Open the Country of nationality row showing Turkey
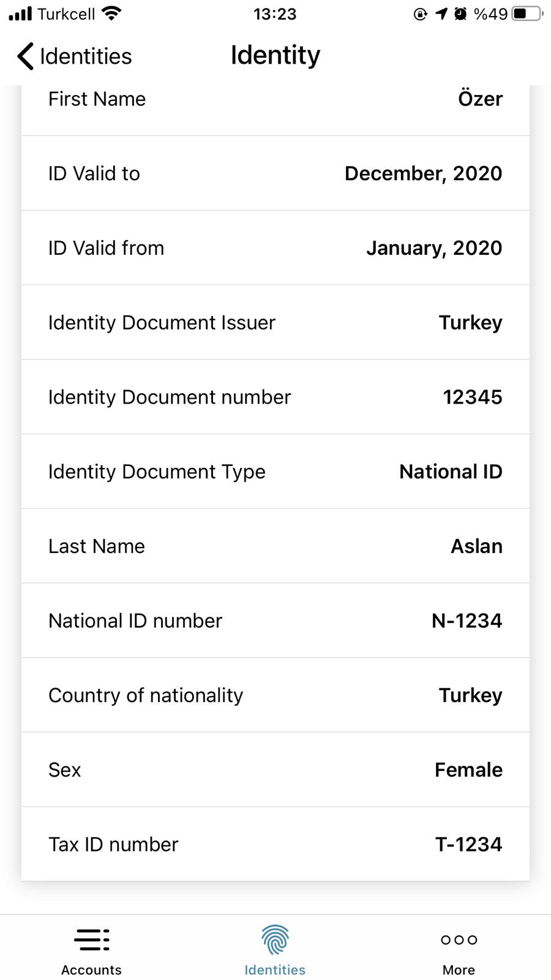 click(x=275, y=695)
